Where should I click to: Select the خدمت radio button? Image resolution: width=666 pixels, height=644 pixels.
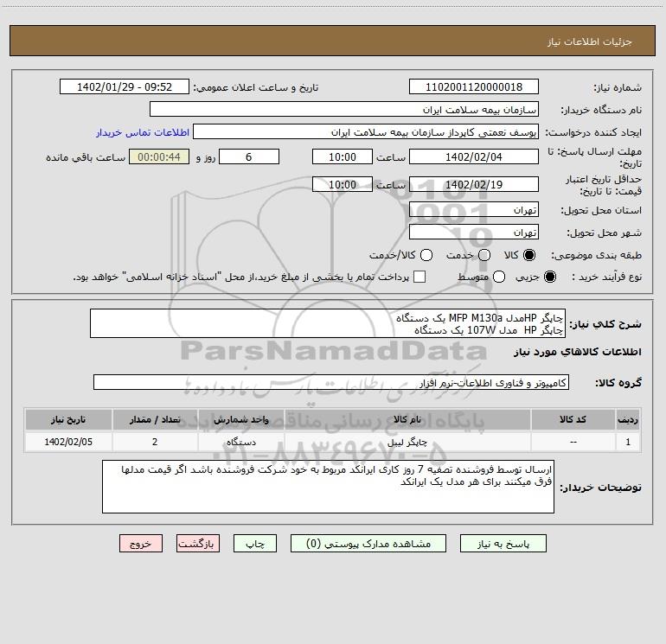point(484,255)
